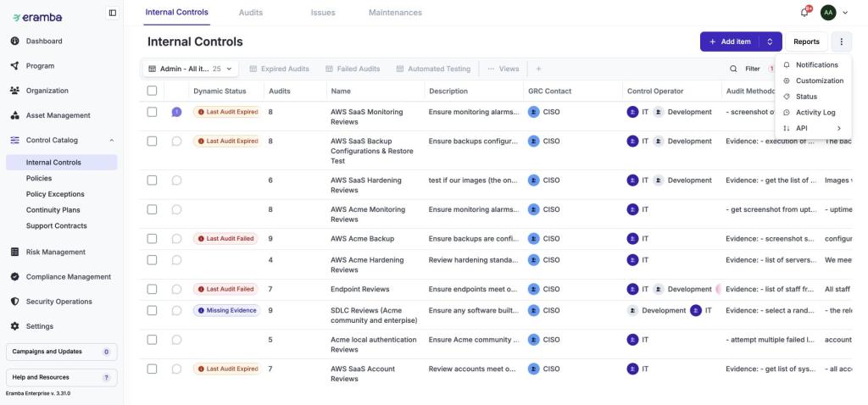Screen dimensions: 868x405
Task: Open the user account dropdown chevron
Action: coord(845,13)
